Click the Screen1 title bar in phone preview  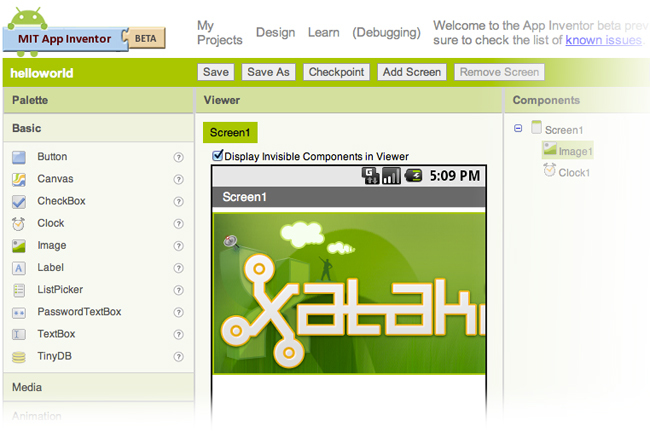click(349, 197)
